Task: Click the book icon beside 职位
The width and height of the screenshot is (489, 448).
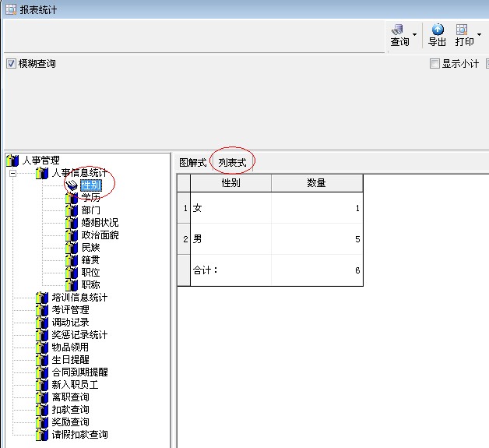Action: pos(72,273)
